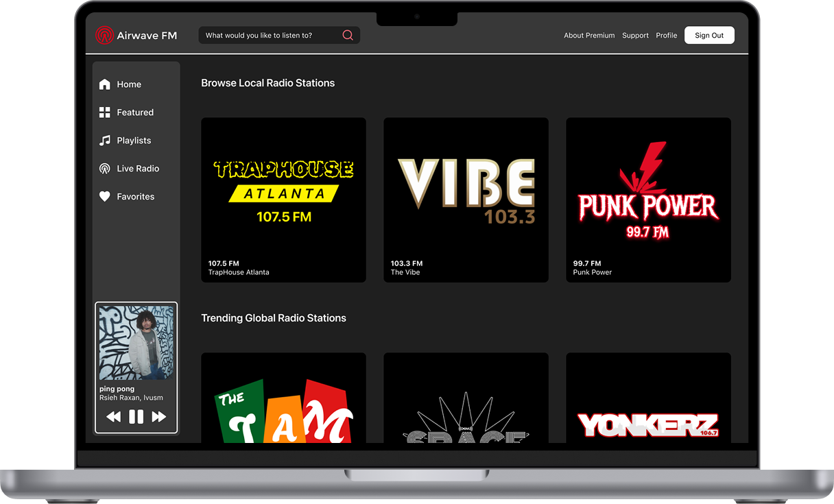Click the Favorites heart icon

[x=105, y=197]
